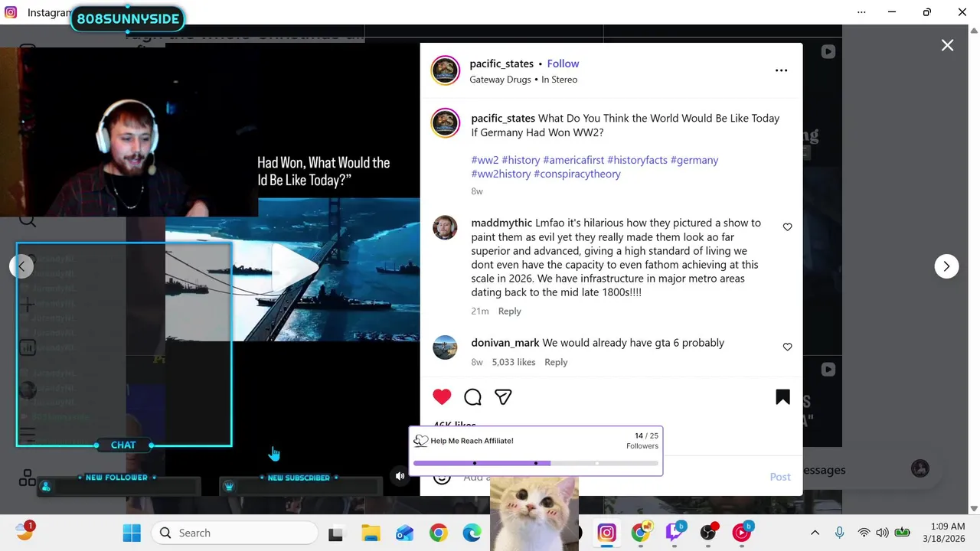Click the taskbar Search box
The image size is (980, 551).
click(x=234, y=533)
